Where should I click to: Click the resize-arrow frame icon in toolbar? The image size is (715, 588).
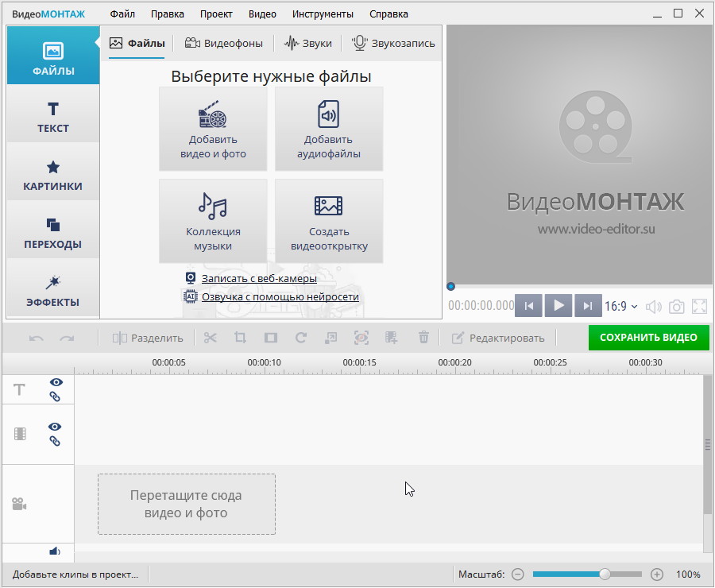(330, 338)
